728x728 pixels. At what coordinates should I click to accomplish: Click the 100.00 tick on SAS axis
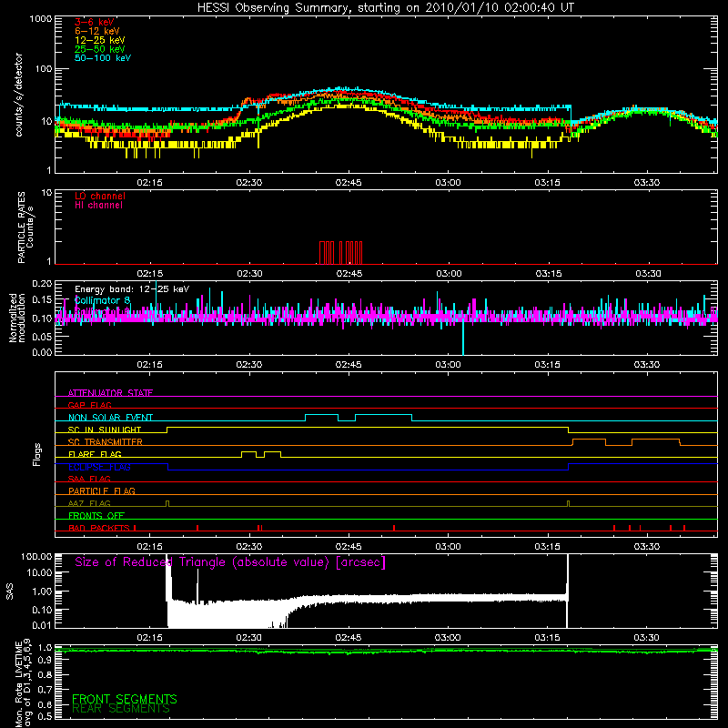click(36, 556)
